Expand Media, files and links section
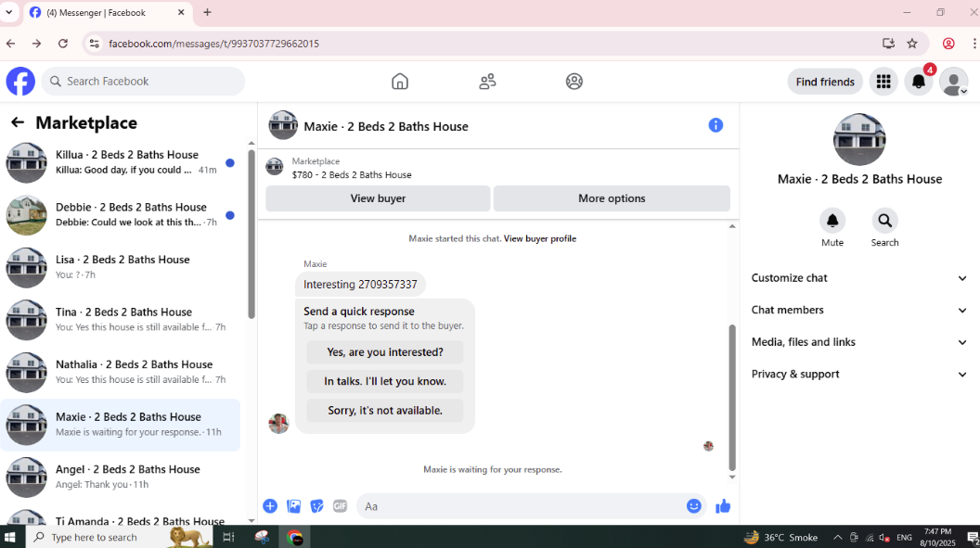This screenshot has width=980, height=548. click(x=859, y=342)
